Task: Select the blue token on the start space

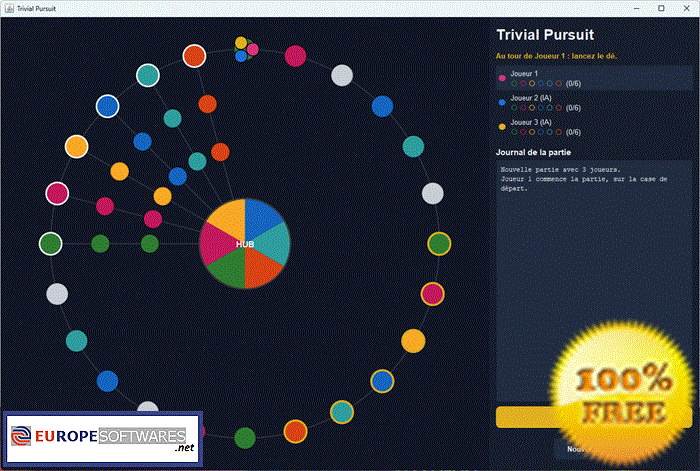Action: point(241,56)
